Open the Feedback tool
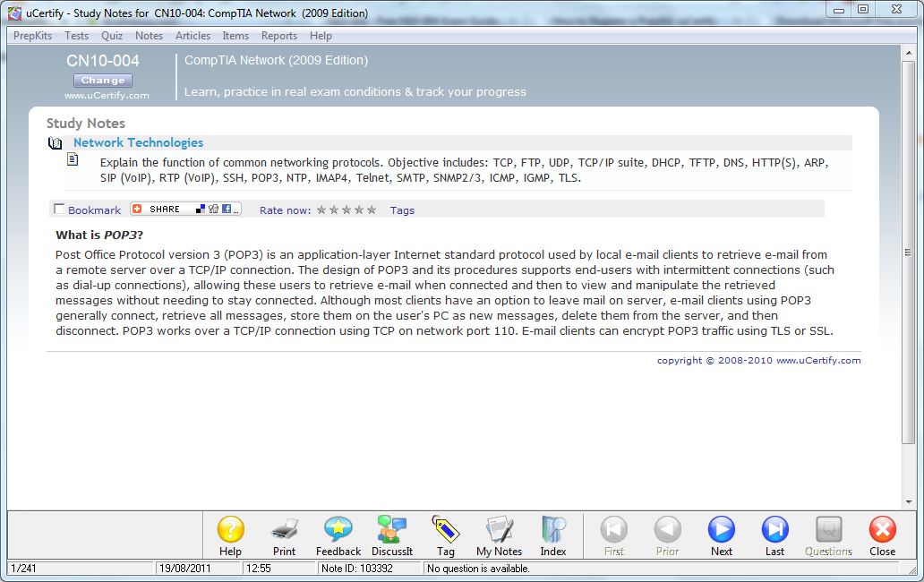 pyautogui.click(x=338, y=535)
